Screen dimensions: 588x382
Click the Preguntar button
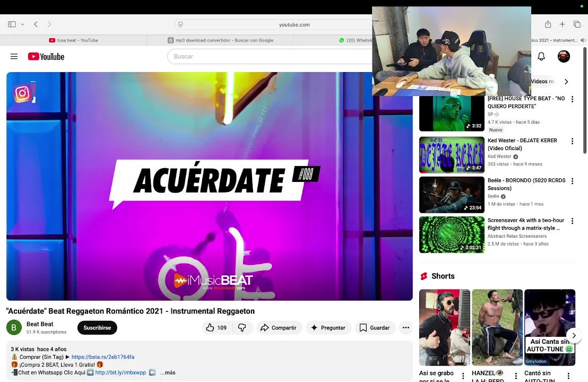point(328,328)
